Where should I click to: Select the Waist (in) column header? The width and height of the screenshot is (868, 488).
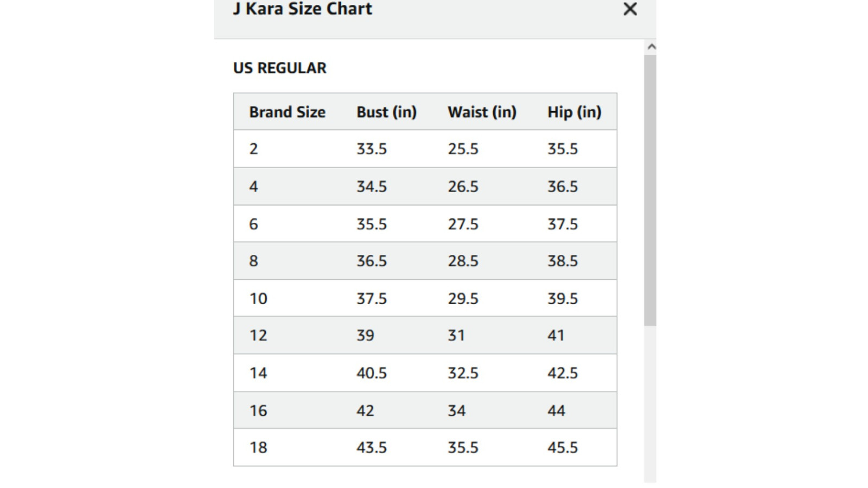(x=482, y=112)
